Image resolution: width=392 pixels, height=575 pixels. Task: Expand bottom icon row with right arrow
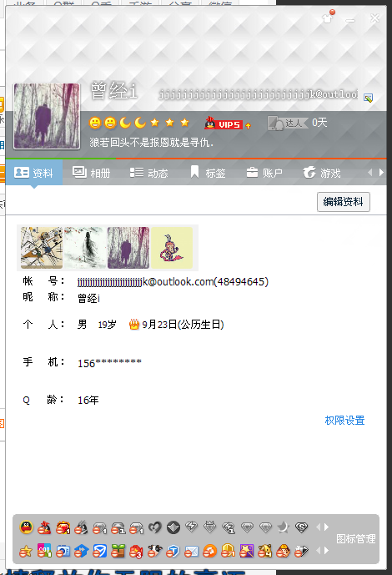[326, 551]
